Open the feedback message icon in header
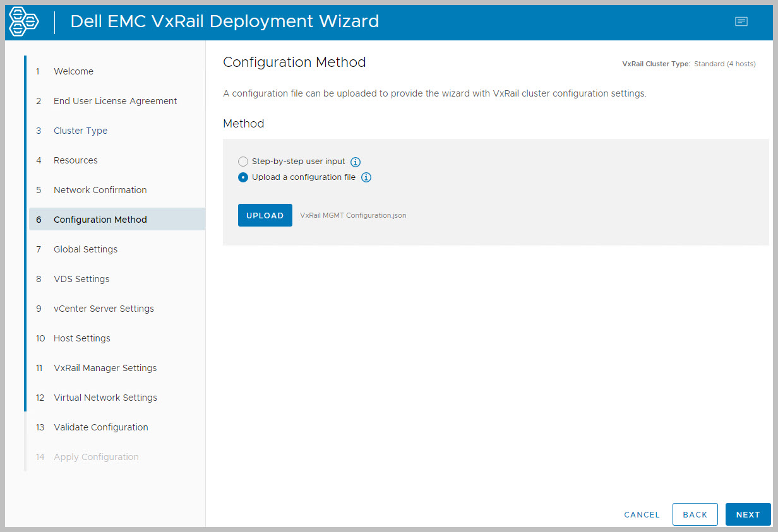Screen dimensions: 778x532 click(x=741, y=21)
